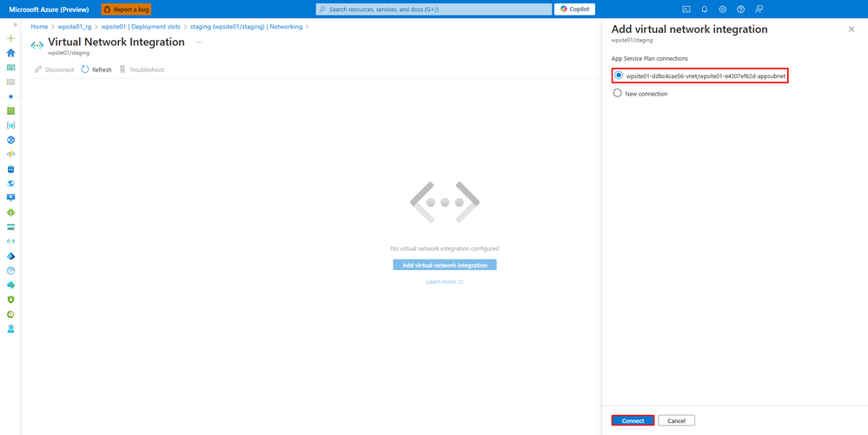Click the No virtual network integration configured message

click(445, 248)
